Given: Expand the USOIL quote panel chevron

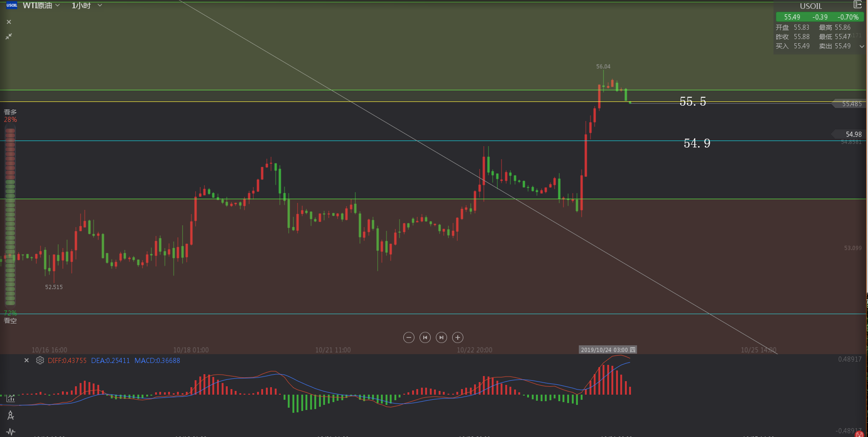Looking at the screenshot, I should click(861, 46).
